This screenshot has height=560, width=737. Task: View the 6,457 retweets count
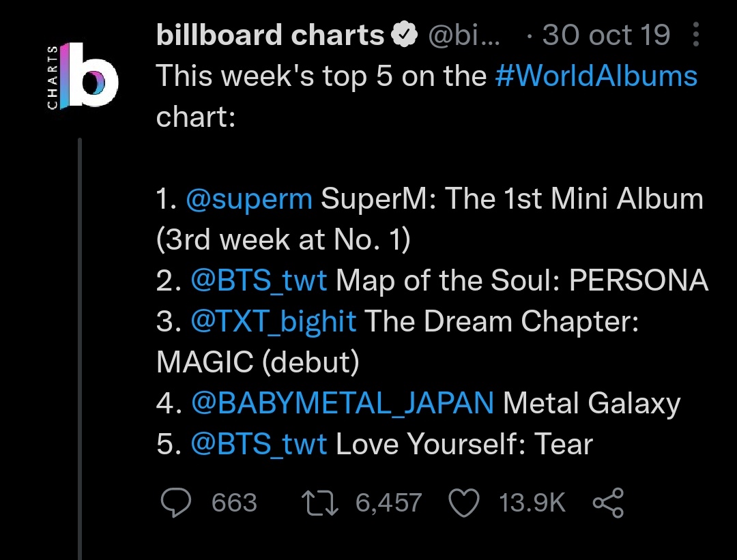(x=389, y=503)
